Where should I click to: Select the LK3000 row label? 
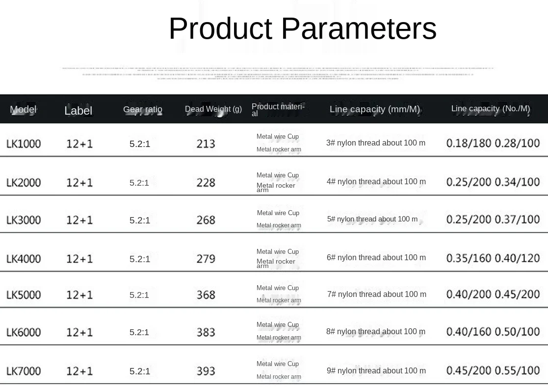pyautogui.click(x=24, y=220)
